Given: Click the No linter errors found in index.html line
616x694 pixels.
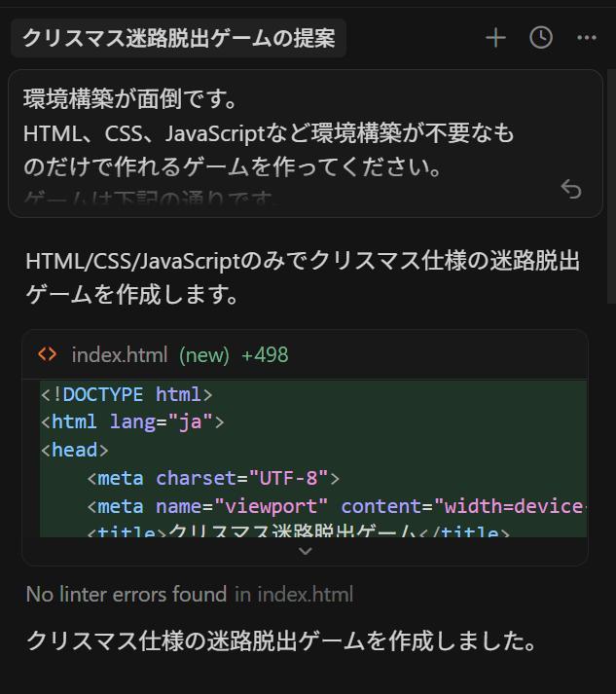Looking at the screenshot, I should (x=190, y=594).
